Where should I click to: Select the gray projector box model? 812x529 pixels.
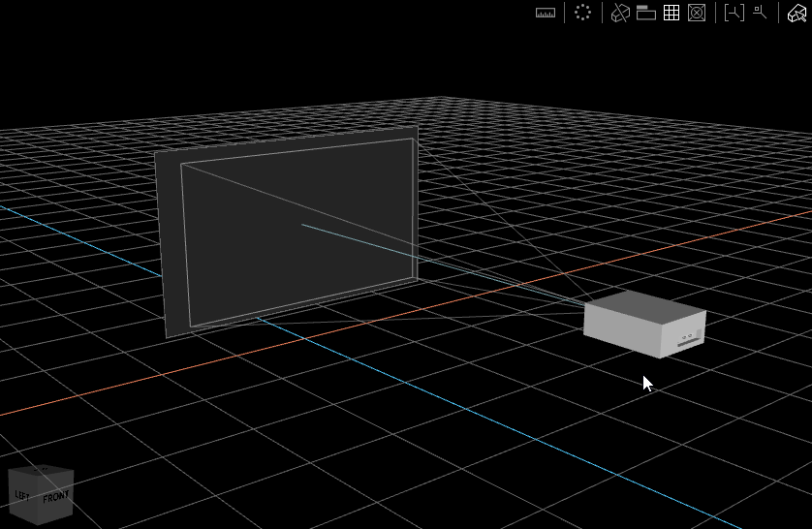pyautogui.click(x=644, y=324)
